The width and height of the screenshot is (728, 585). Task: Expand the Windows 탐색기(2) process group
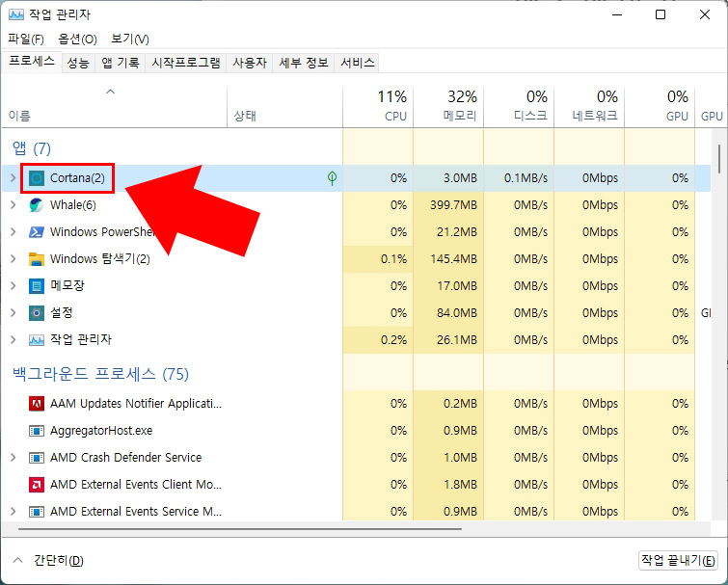tap(13, 259)
